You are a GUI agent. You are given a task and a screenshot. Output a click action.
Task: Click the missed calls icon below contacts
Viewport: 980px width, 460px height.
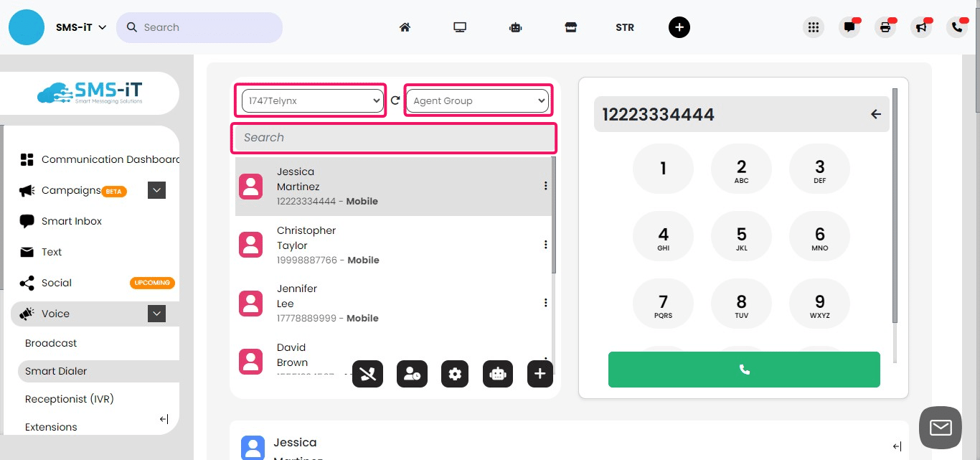click(367, 374)
